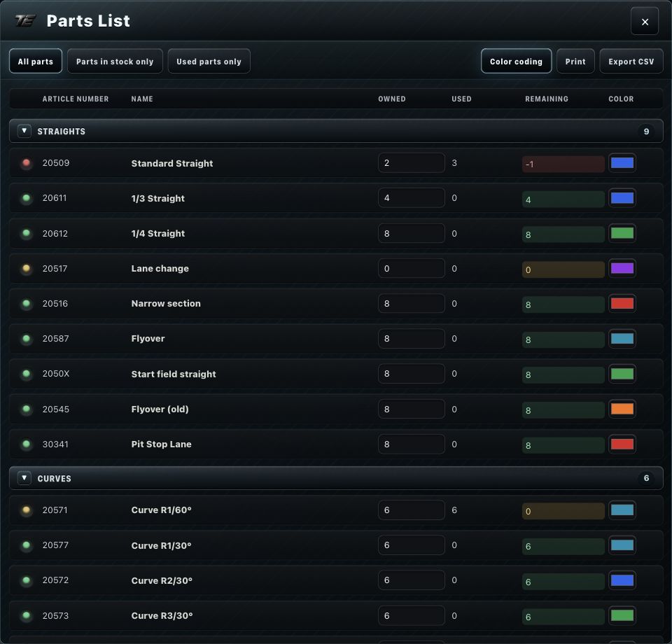Edit owned count for Flyover (old)

point(412,409)
